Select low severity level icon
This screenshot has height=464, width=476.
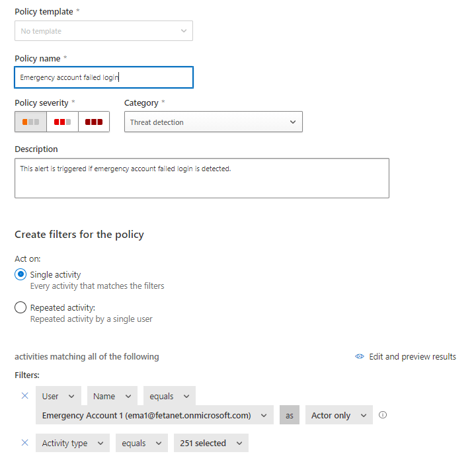click(x=30, y=122)
